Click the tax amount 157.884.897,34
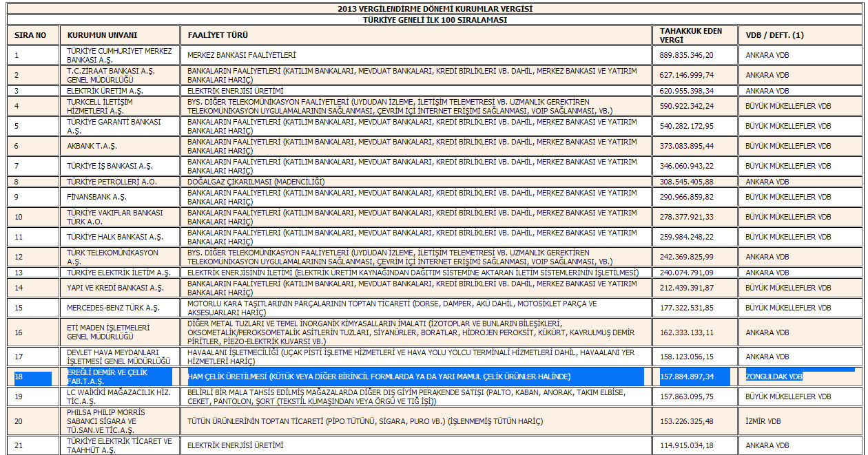 686,377
